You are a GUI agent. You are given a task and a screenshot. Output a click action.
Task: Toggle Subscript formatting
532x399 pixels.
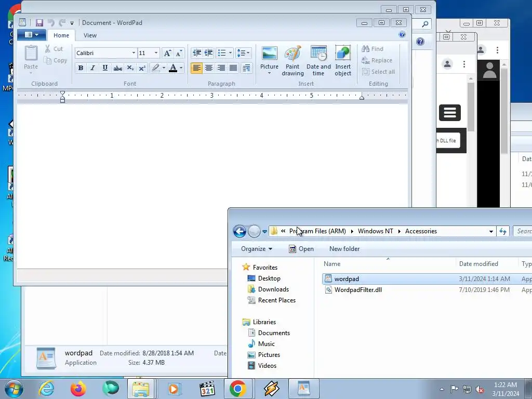[x=130, y=68]
